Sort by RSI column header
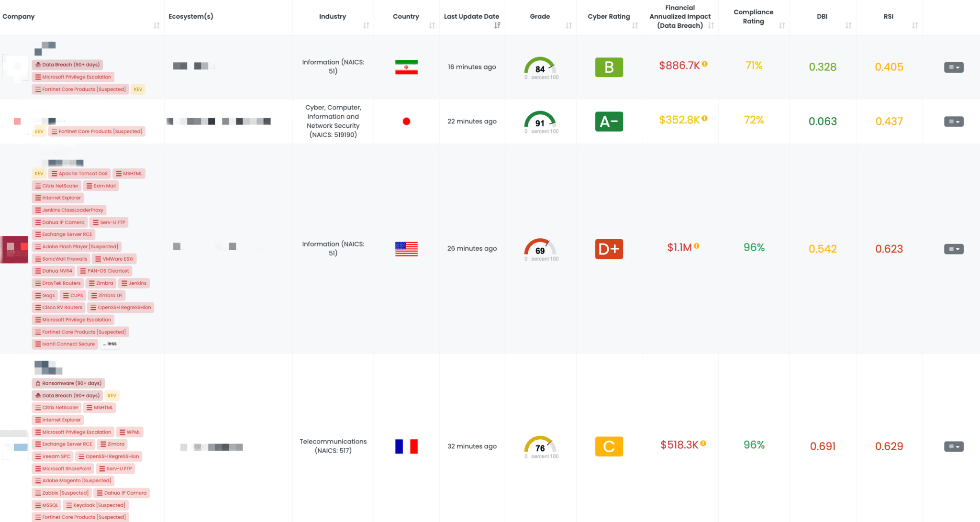Image resolution: width=980 pixels, height=522 pixels. (914, 25)
